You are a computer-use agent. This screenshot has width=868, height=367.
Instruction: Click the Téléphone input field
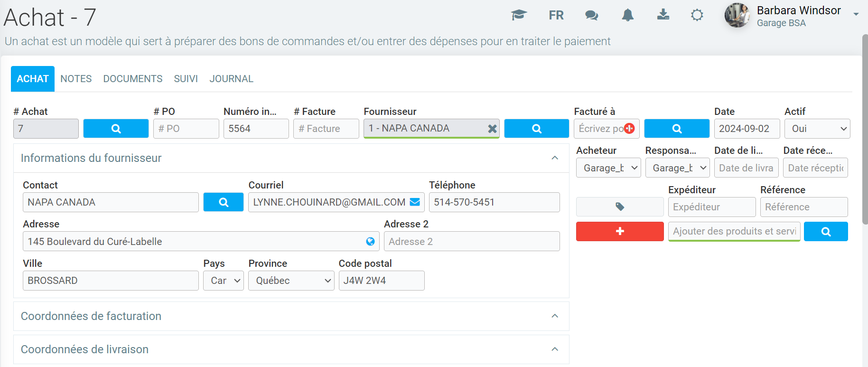(494, 202)
